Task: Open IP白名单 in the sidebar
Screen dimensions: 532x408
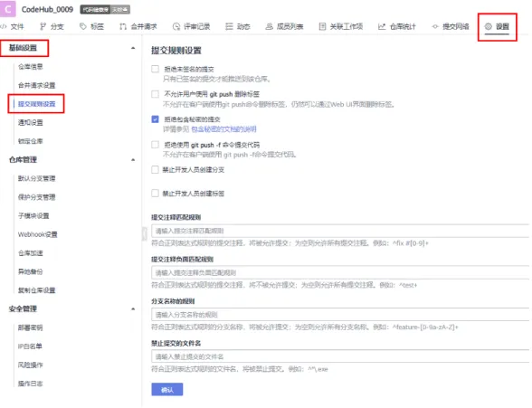Action: (30, 346)
